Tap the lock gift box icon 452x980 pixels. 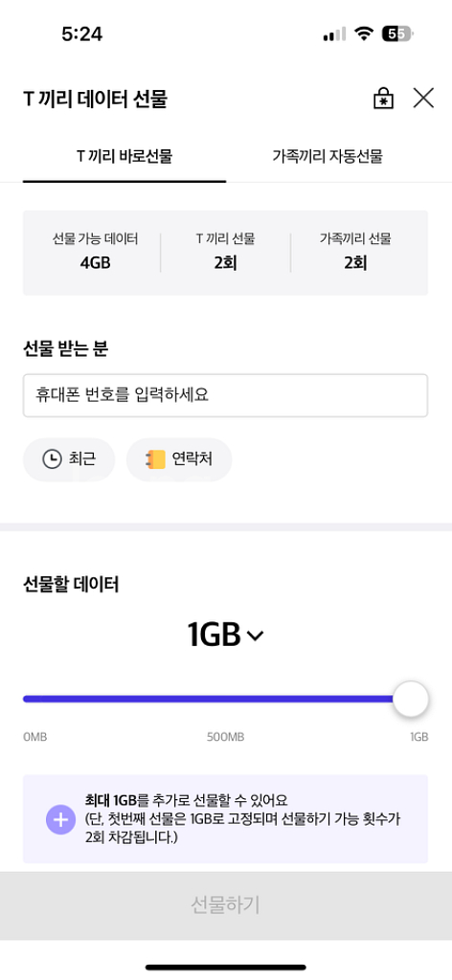[383, 99]
